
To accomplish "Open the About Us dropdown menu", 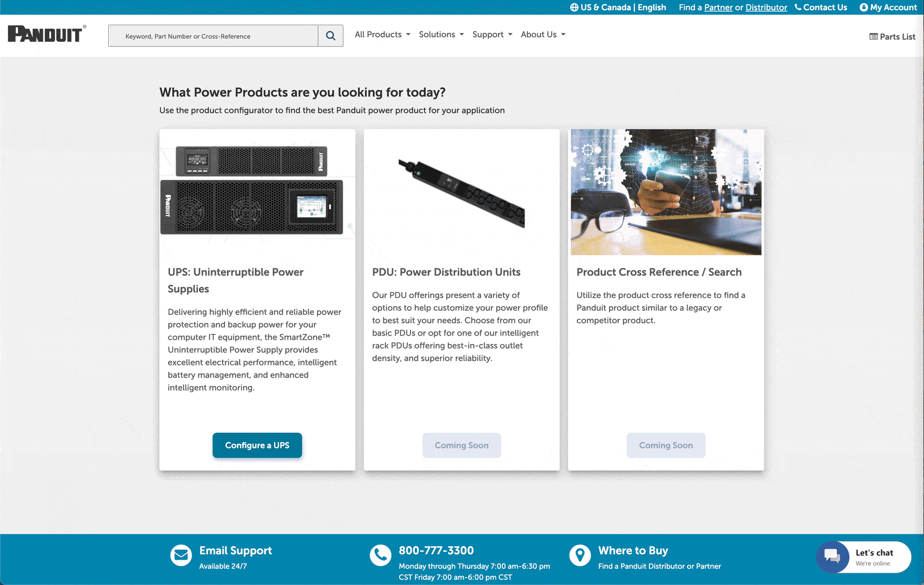I will click(543, 35).
